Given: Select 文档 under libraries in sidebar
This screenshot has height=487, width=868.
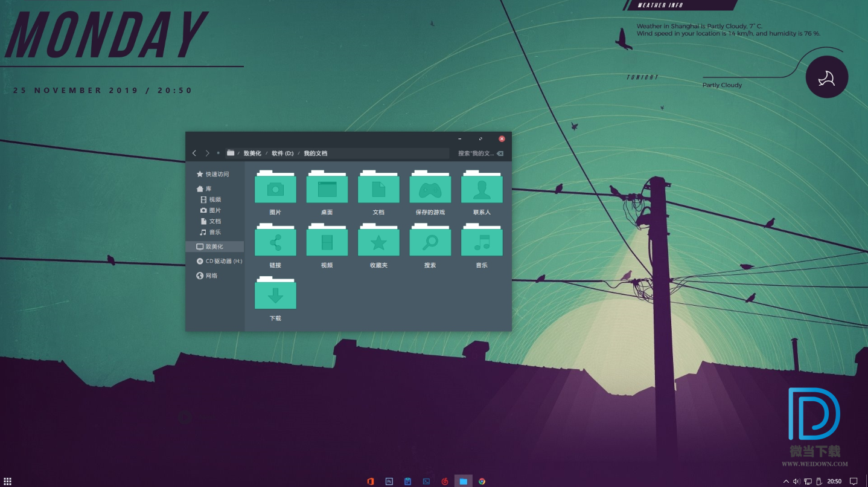Looking at the screenshot, I should (211, 221).
